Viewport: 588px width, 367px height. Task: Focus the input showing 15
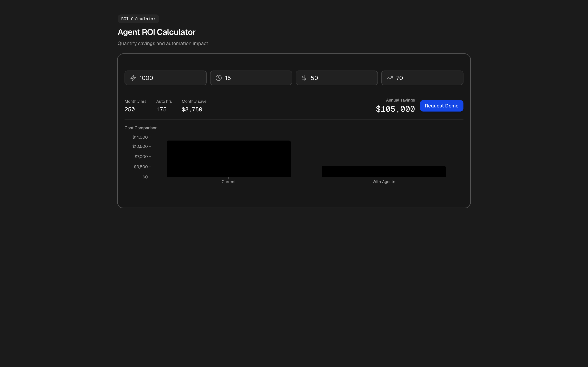tap(256, 78)
